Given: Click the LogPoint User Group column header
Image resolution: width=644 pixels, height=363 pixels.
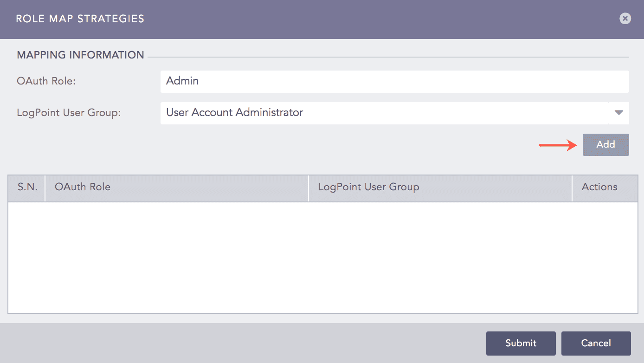Looking at the screenshot, I should [369, 187].
